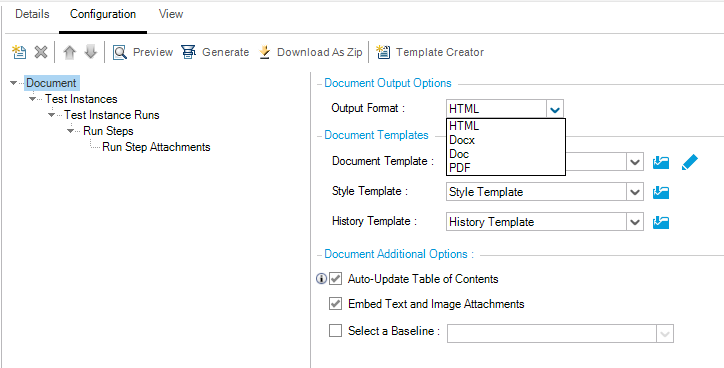The image size is (724, 368).
Task: Select the Configuration tab
Action: click(103, 14)
